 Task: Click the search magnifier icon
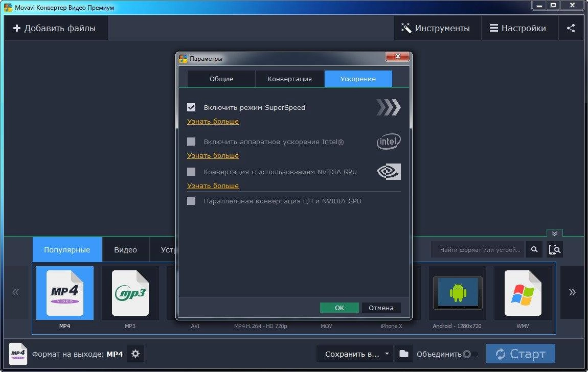[534, 249]
